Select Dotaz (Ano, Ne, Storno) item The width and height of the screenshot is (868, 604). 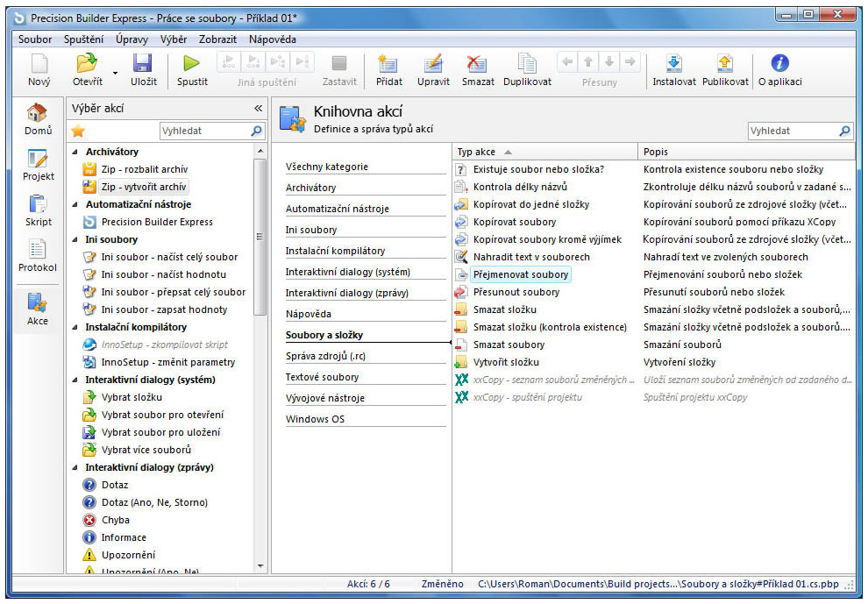click(154, 502)
